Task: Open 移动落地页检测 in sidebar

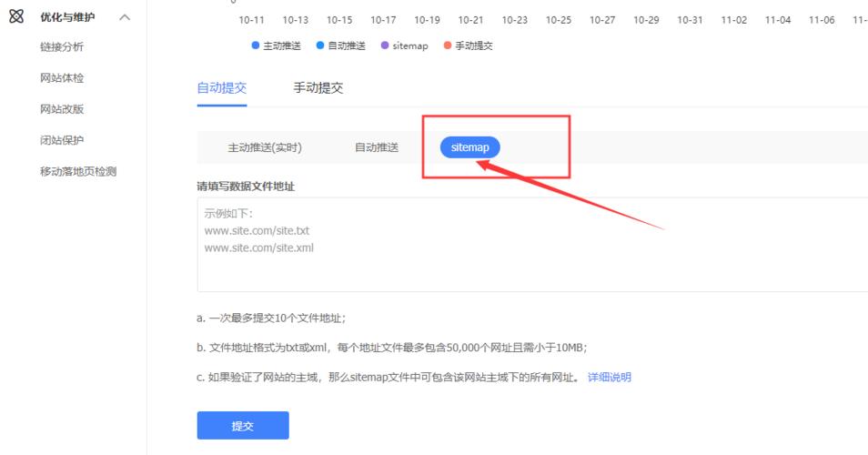Action: point(78,172)
